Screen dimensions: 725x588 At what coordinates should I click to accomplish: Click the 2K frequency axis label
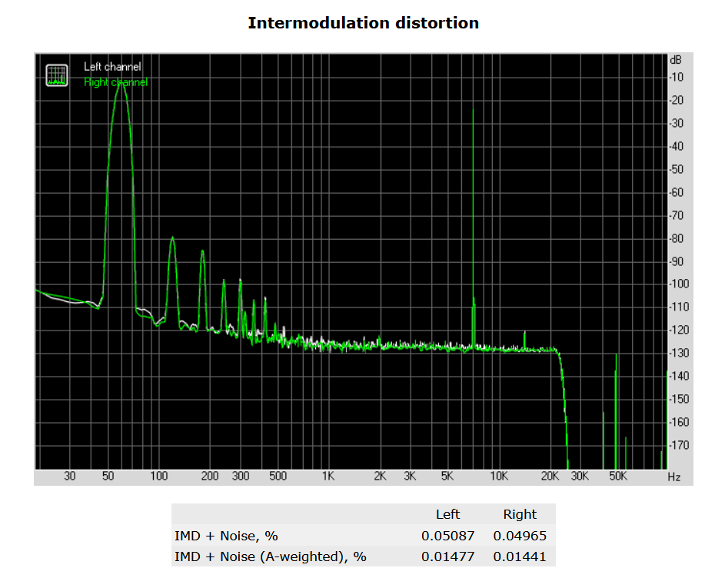click(x=380, y=476)
